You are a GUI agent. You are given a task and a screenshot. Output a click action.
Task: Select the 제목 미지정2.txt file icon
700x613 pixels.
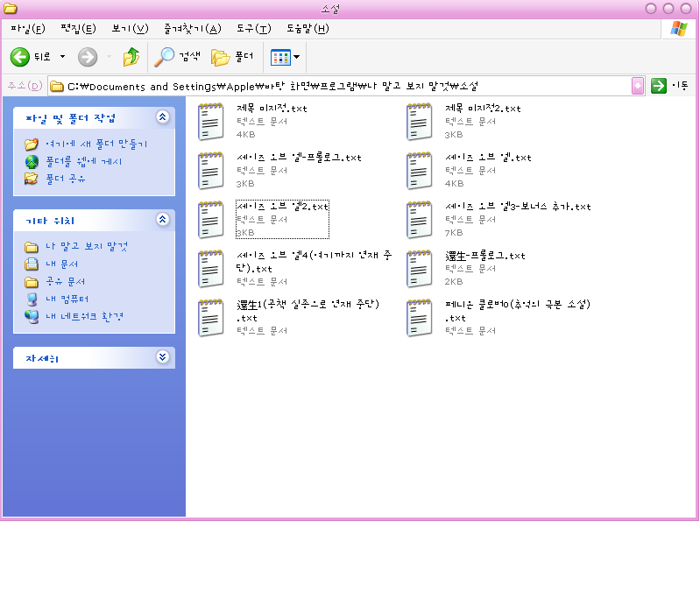[x=419, y=122]
